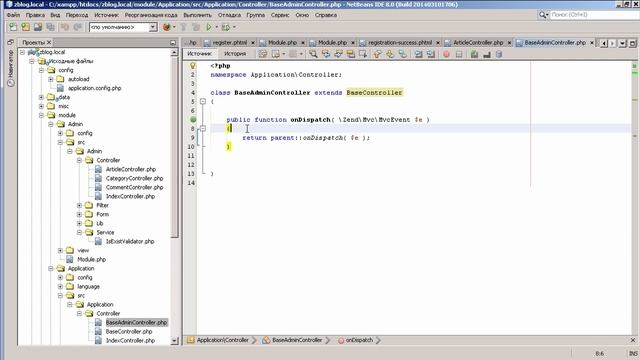The width and height of the screenshot is (640, 360).
Task: Select CommentController.php in project tree
Action: 134,187
